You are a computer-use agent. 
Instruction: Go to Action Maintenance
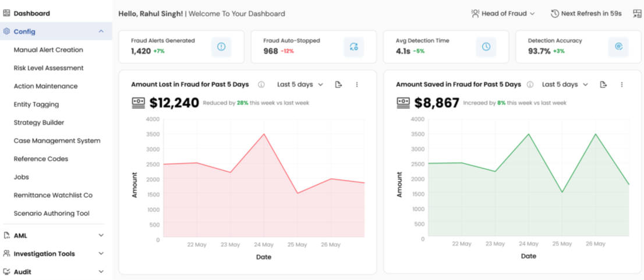(x=45, y=86)
